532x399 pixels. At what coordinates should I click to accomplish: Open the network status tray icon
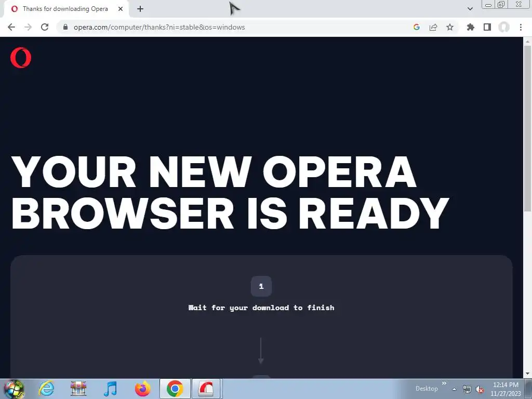coord(467,389)
